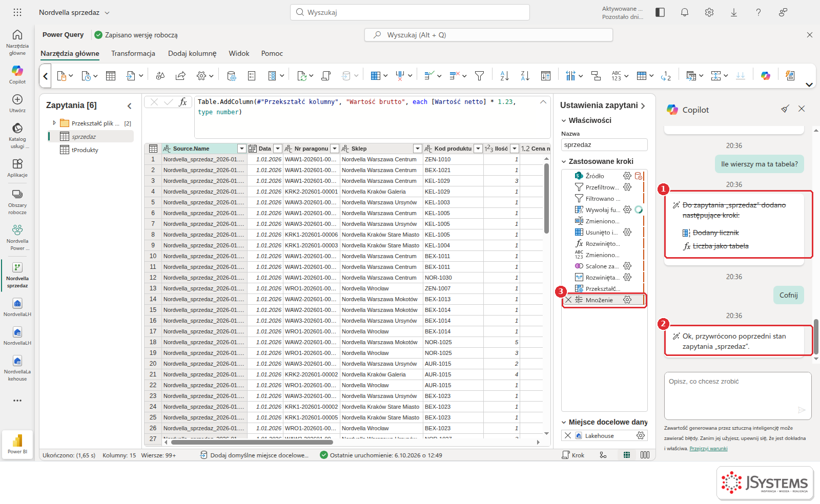Click the query Nazwa field sprzedaz

[604, 145]
